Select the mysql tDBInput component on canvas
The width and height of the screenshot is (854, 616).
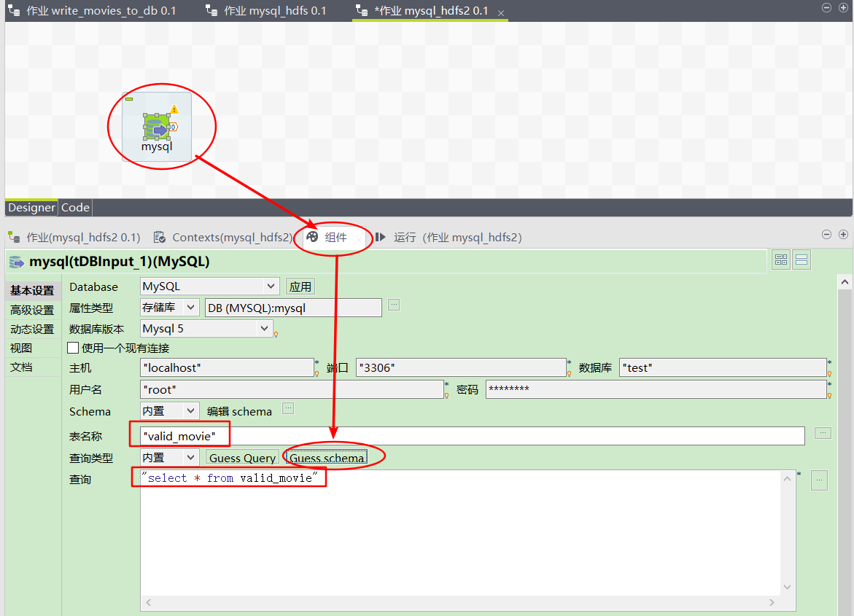coord(156,128)
